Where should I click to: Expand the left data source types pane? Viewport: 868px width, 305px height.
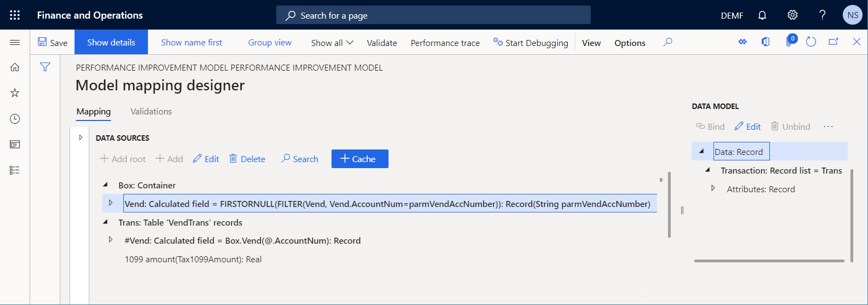point(81,137)
